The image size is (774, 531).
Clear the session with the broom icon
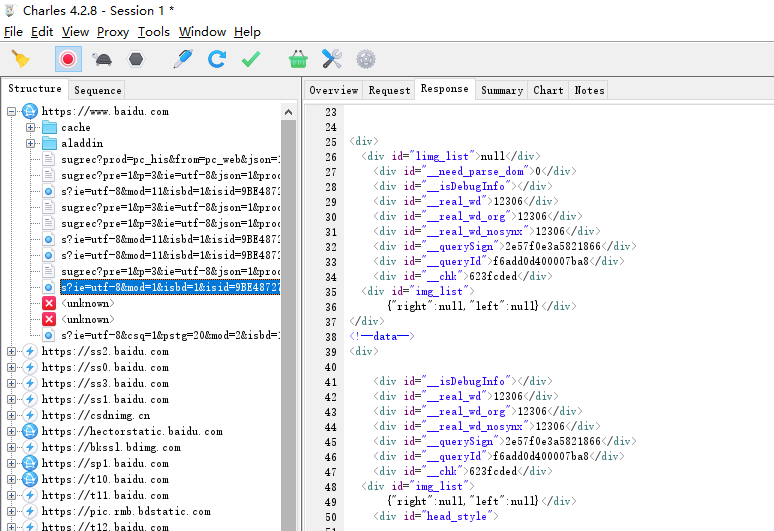click(20, 59)
